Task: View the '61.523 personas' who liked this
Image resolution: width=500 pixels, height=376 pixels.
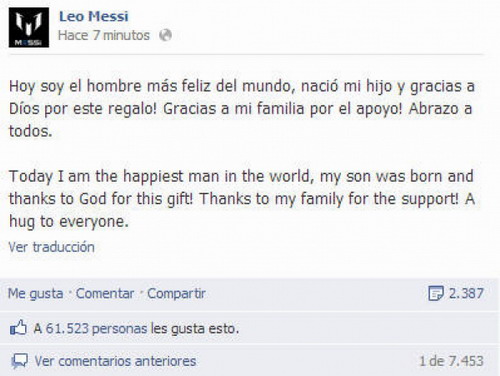Action: coord(96,329)
